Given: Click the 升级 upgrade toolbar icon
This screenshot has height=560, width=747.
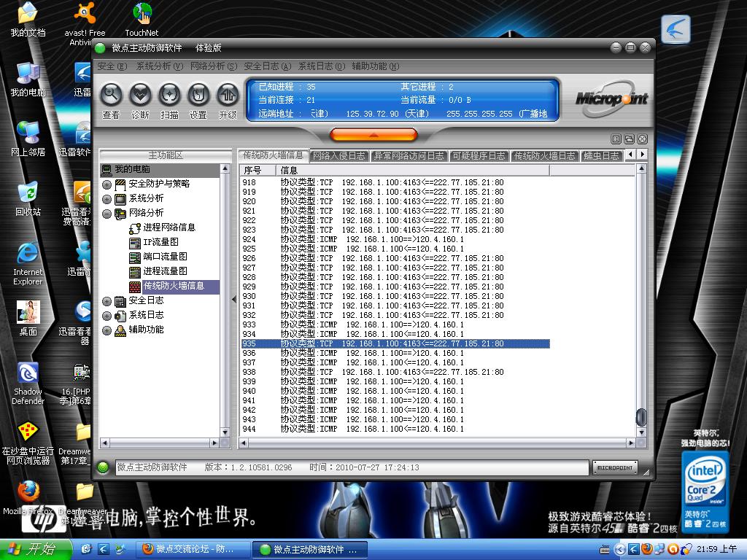Looking at the screenshot, I should click(228, 96).
